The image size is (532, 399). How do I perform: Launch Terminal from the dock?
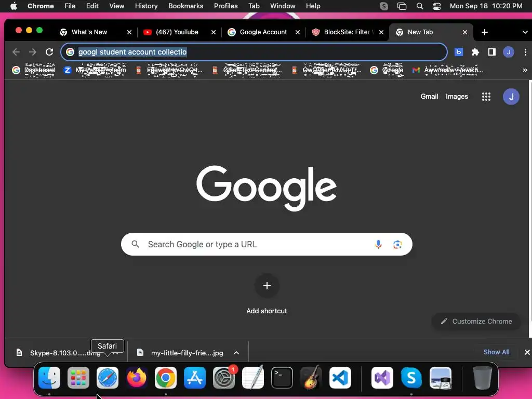click(282, 378)
